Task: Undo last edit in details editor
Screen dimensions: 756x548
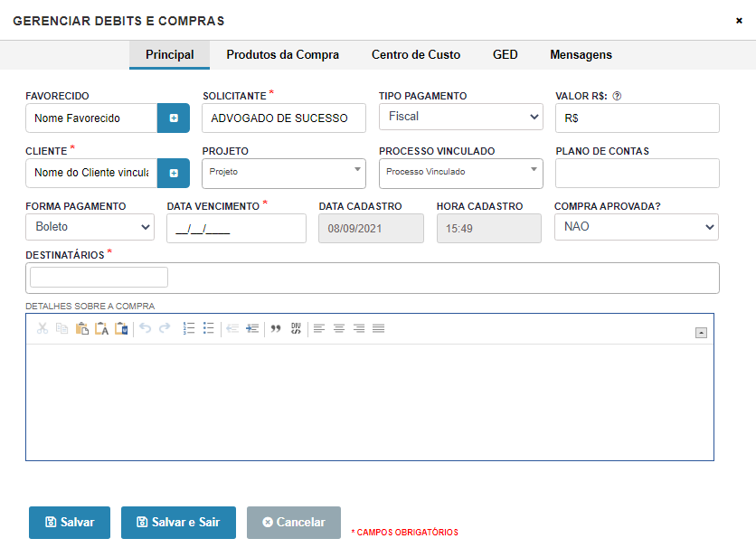Action: [x=145, y=328]
